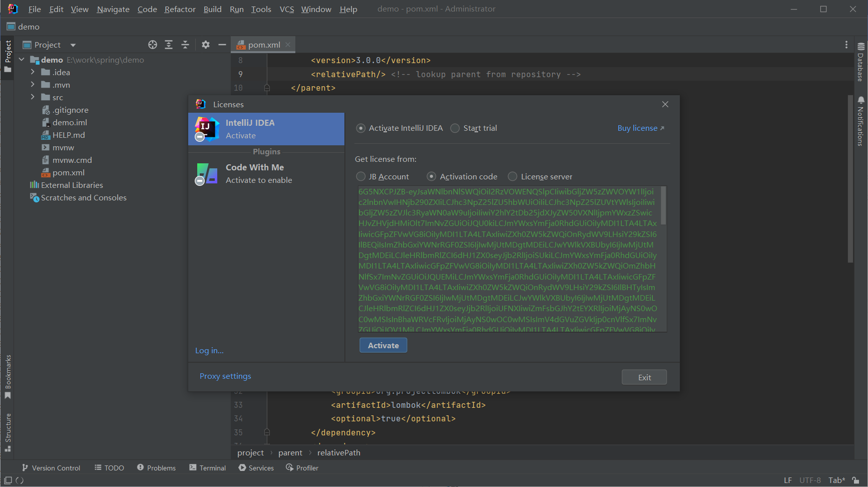
Task: Select Scratches and Consoles node
Action: (x=84, y=197)
